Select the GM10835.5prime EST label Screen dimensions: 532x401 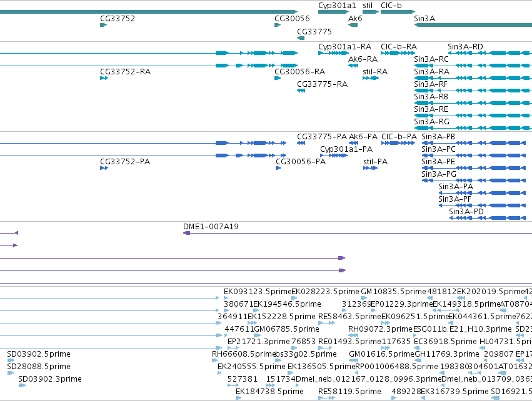tap(394, 292)
